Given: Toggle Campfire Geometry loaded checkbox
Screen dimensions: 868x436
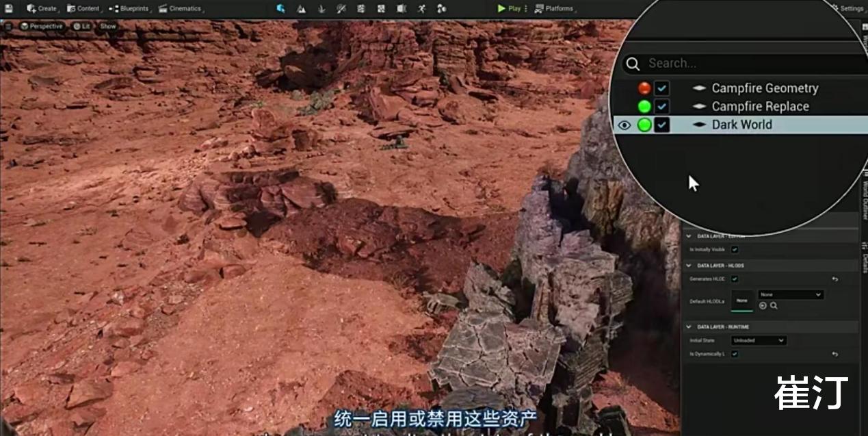Looking at the screenshot, I should coord(661,88).
